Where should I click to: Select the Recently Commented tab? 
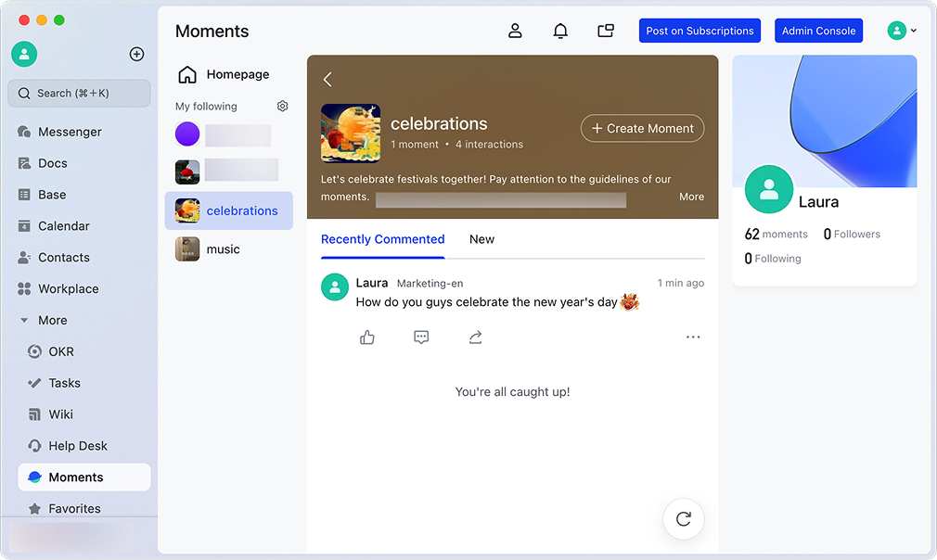[382, 239]
